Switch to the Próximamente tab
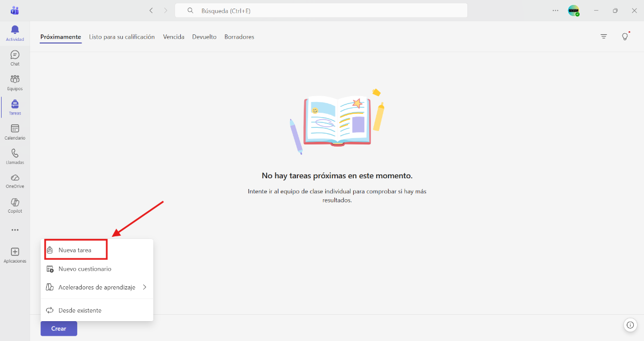 61,37
